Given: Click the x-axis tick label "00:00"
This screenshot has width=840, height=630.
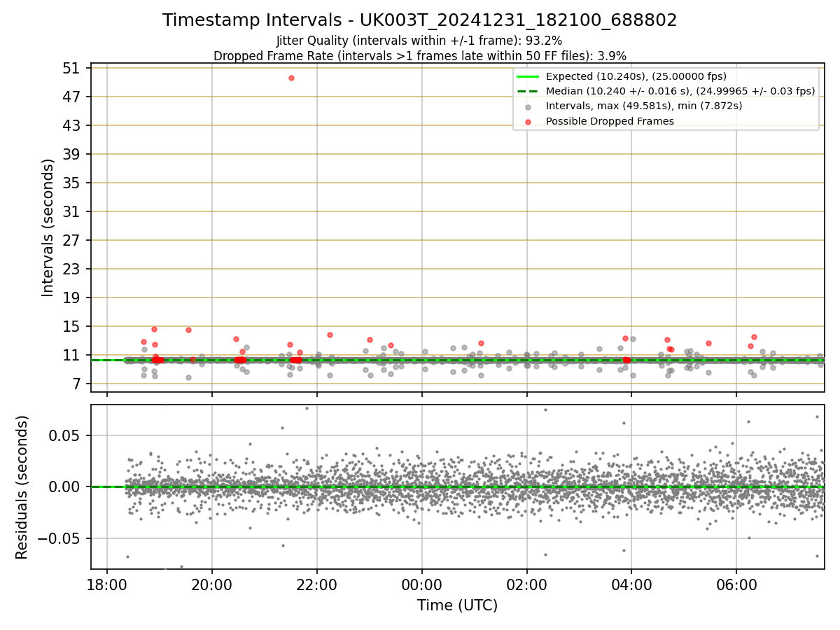Looking at the screenshot, I should pyautogui.click(x=422, y=584).
